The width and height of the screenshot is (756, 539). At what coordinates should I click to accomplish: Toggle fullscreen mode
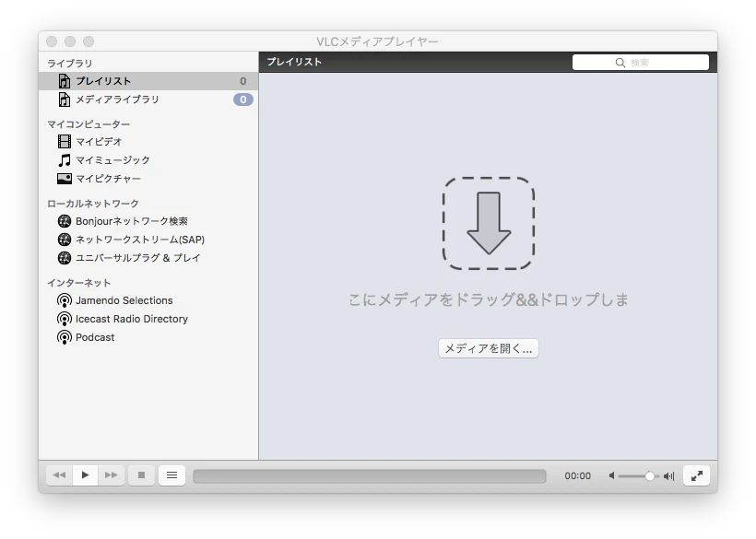coord(697,476)
